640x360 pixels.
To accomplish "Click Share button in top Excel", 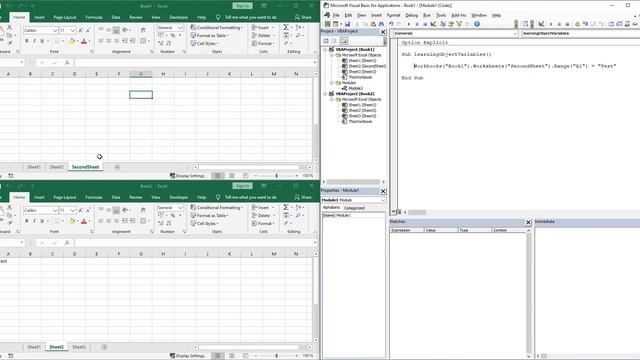I will tap(303, 17).
